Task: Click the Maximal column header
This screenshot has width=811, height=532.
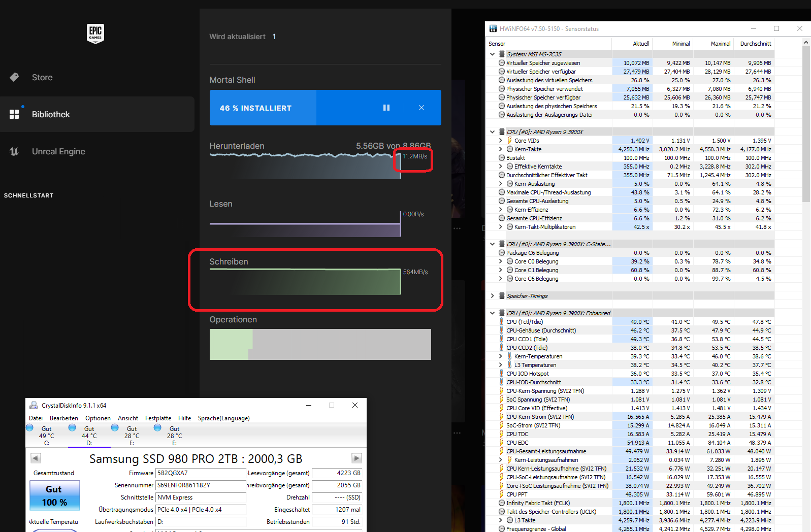Action: point(713,44)
